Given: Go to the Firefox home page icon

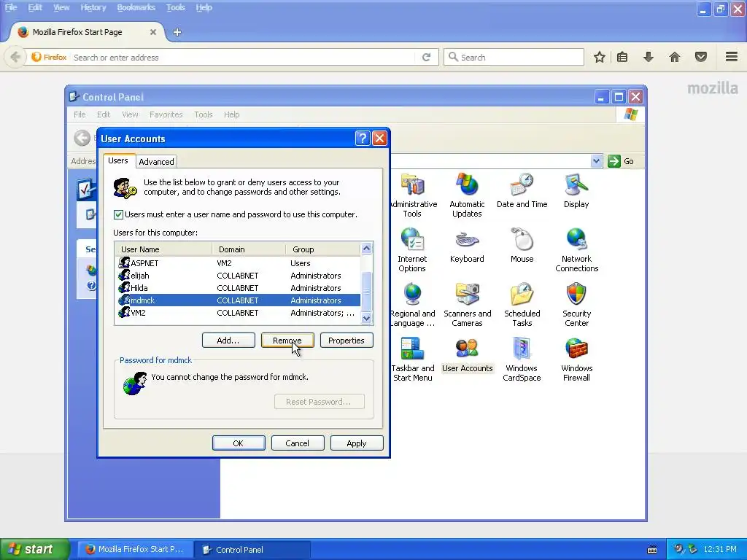Looking at the screenshot, I should click(x=675, y=57).
